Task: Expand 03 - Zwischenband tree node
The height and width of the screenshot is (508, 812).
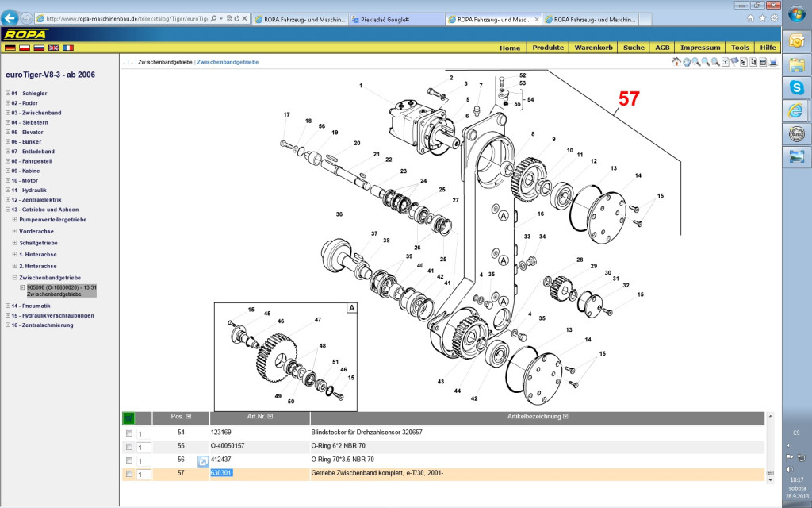Action: tap(8, 113)
